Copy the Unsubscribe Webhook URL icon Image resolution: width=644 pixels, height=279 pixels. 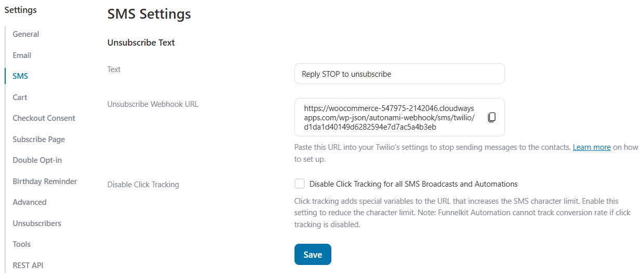(x=492, y=117)
